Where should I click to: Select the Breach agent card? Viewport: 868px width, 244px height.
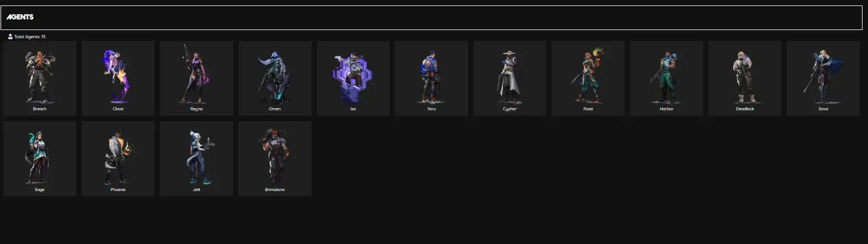[x=40, y=78]
